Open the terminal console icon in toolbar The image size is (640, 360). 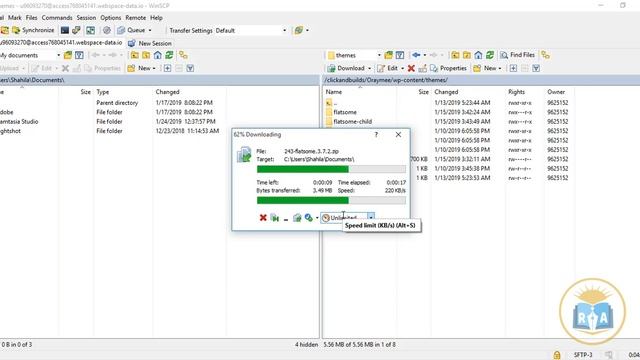point(64,30)
